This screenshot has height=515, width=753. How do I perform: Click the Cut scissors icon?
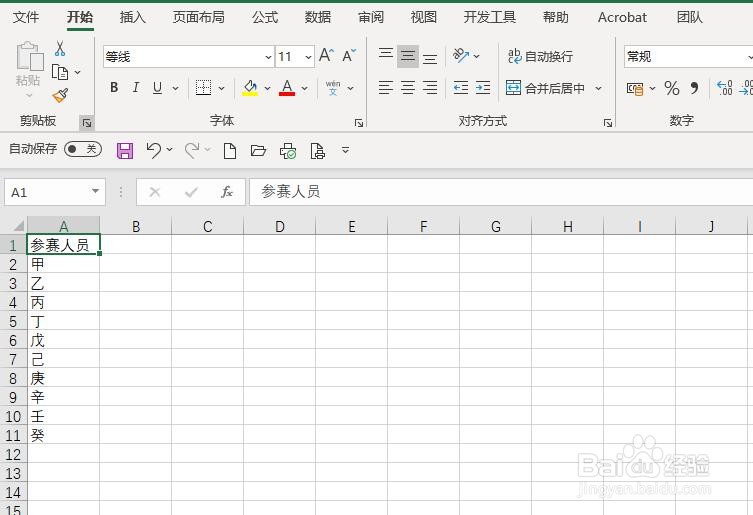point(60,49)
